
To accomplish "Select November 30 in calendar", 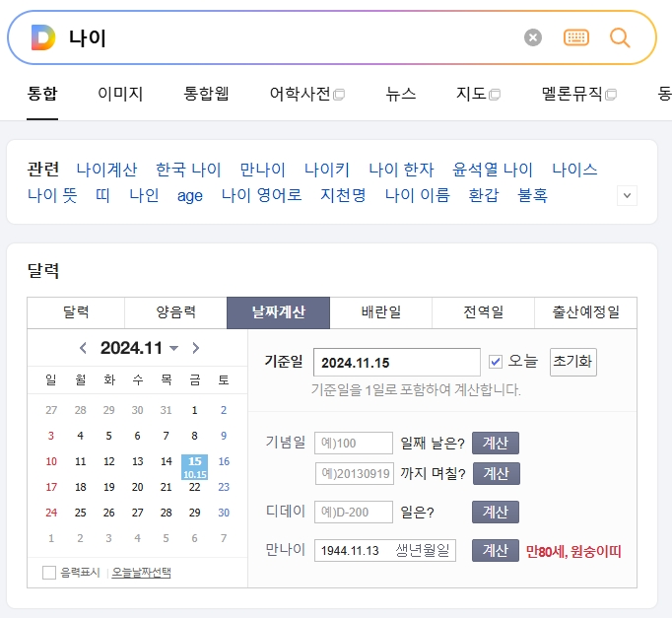I will pyautogui.click(x=224, y=513).
